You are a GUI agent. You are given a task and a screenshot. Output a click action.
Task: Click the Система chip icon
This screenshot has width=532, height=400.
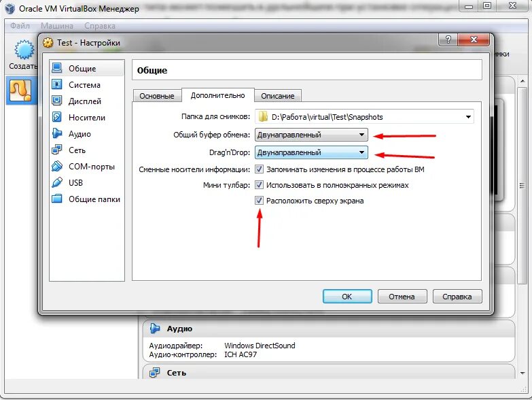click(57, 84)
